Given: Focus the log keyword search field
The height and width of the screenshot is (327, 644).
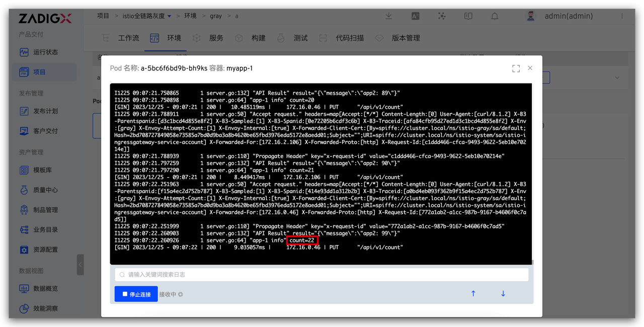Looking at the screenshot, I should click(322, 275).
